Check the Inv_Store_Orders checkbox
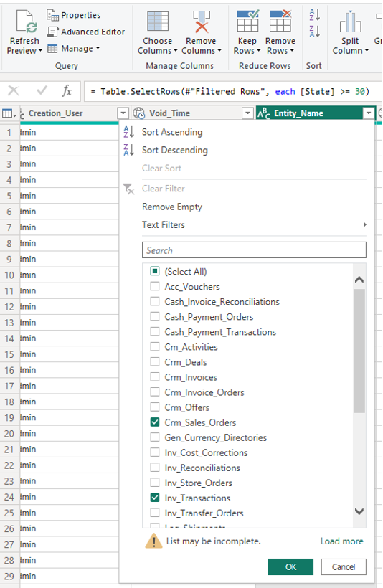 coord(154,483)
